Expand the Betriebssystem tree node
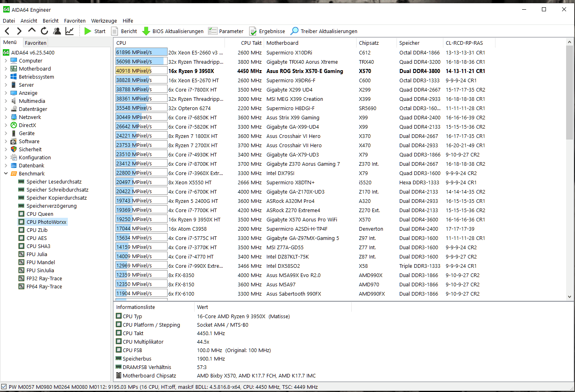The image size is (575, 392). point(6,77)
